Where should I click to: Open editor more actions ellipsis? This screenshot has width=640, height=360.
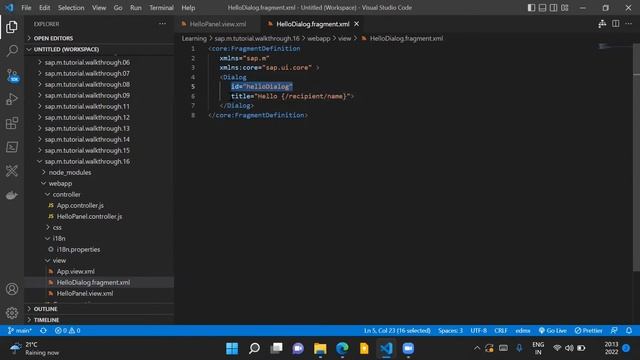click(x=629, y=24)
